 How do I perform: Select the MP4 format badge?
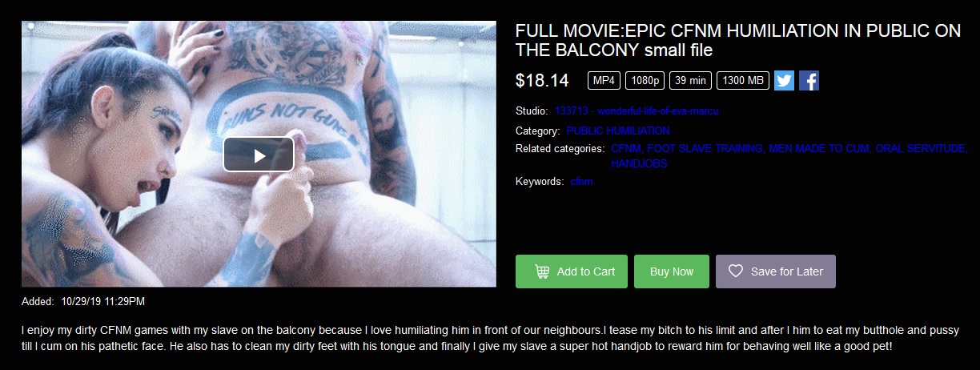(604, 81)
